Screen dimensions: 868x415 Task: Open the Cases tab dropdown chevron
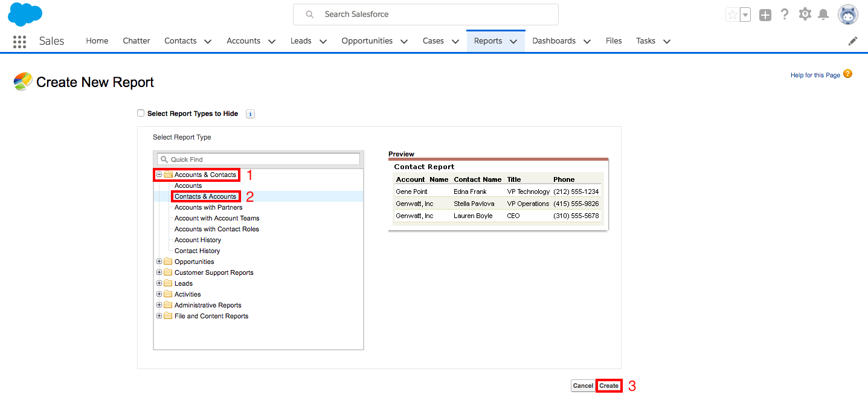455,42
